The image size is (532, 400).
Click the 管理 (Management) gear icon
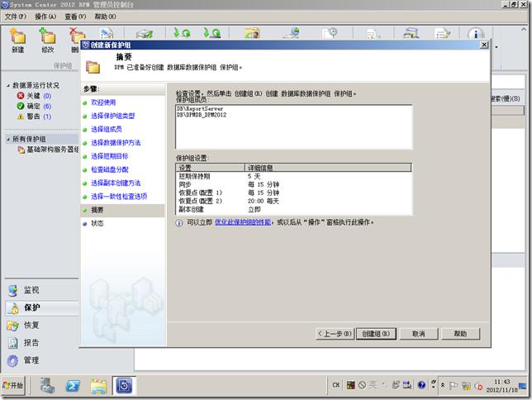tap(13, 360)
